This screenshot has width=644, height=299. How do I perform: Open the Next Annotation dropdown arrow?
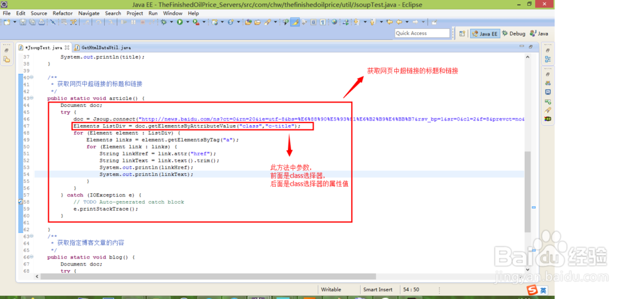365,22
